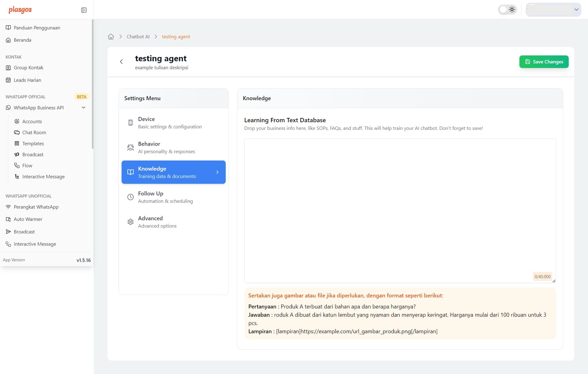
Task: Click the sidebar vertical scrollbar
Action: [x=92, y=84]
